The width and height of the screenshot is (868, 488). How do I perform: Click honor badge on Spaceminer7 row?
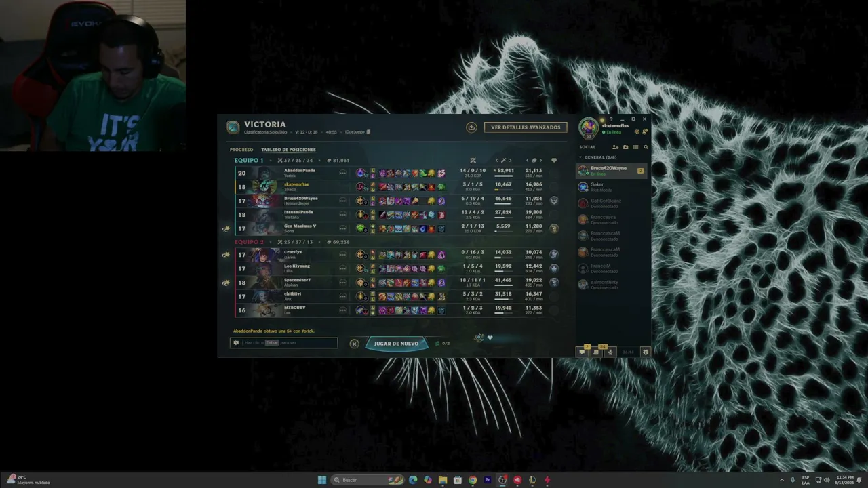pos(554,283)
